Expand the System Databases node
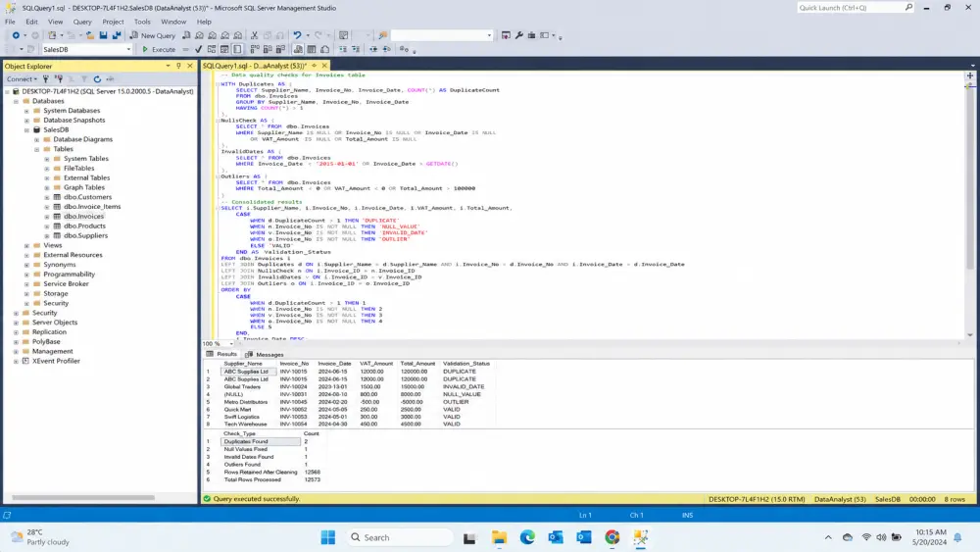Viewport: 980px width, 552px height. point(26,111)
